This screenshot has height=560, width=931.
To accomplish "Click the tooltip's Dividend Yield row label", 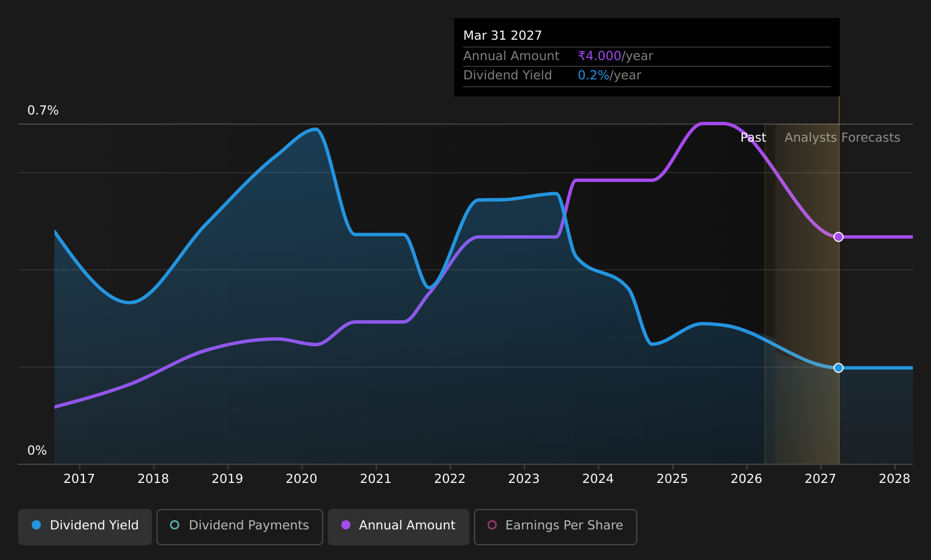I will (507, 75).
